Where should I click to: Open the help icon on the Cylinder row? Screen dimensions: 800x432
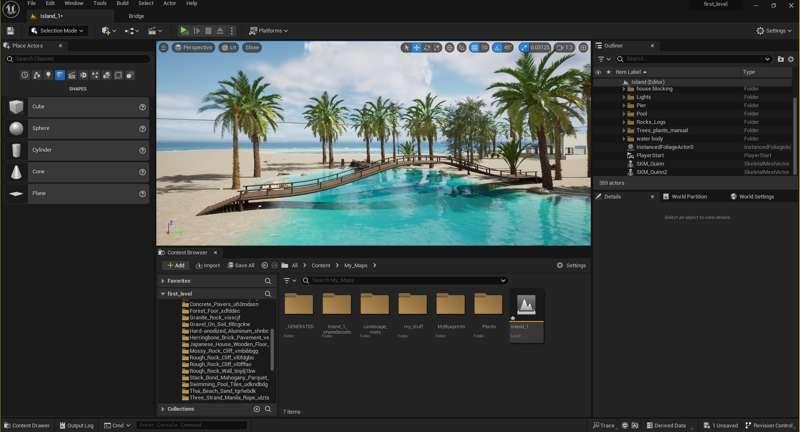tap(142, 150)
